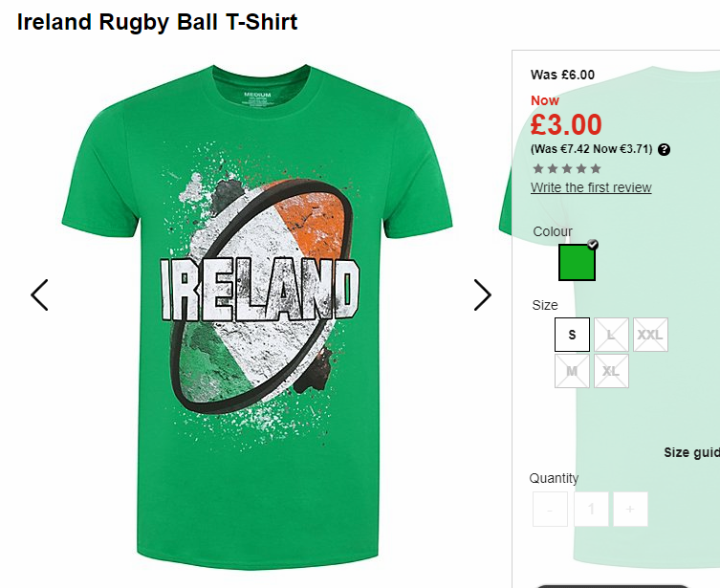Screen dimensions: 720x588
Task: Increase quantity with the plus button
Action: pos(630,509)
